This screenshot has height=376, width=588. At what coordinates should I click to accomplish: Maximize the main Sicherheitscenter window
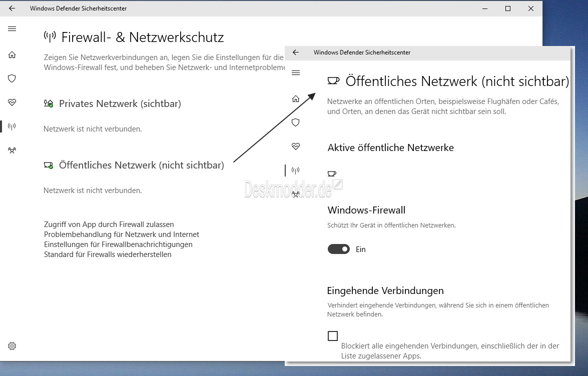508,8
